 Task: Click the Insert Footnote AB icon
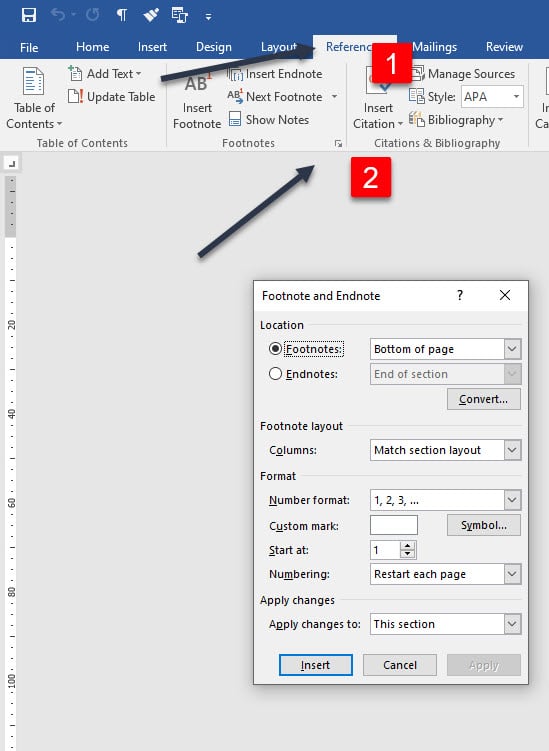pyautogui.click(x=197, y=83)
